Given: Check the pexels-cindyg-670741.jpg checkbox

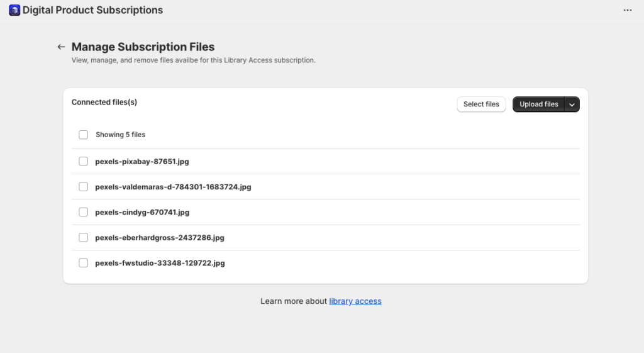Looking at the screenshot, I should coord(84,213).
